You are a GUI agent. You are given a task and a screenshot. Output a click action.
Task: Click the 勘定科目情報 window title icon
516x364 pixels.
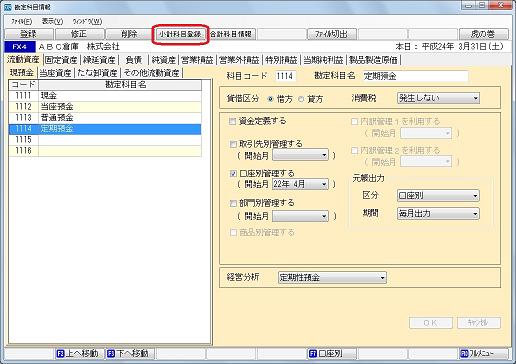click(8, 7)
